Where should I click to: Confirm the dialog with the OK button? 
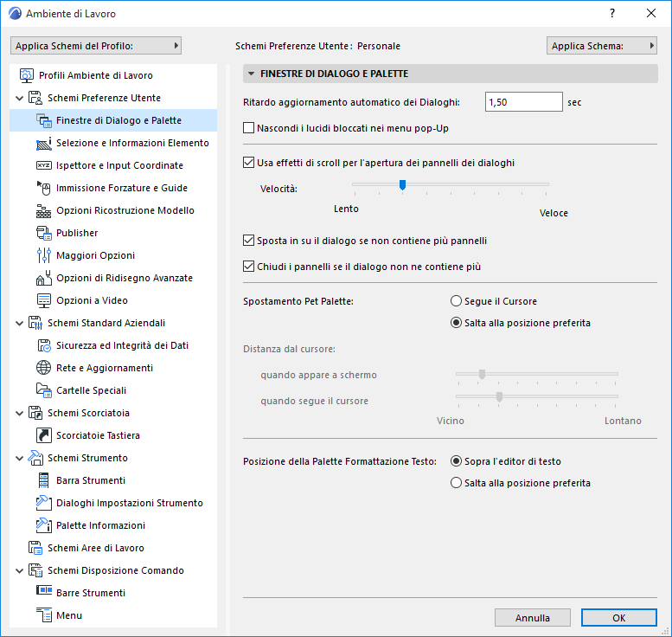(x=618, y=618)
